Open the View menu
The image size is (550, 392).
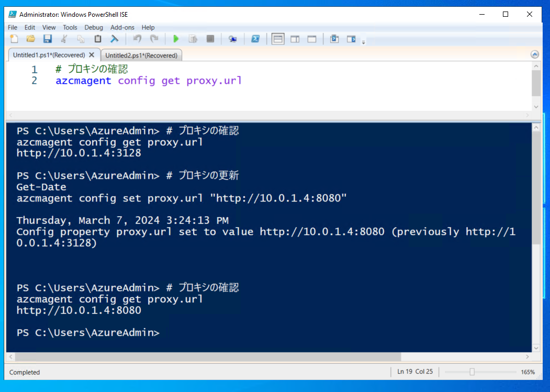[x=49, y=27]
